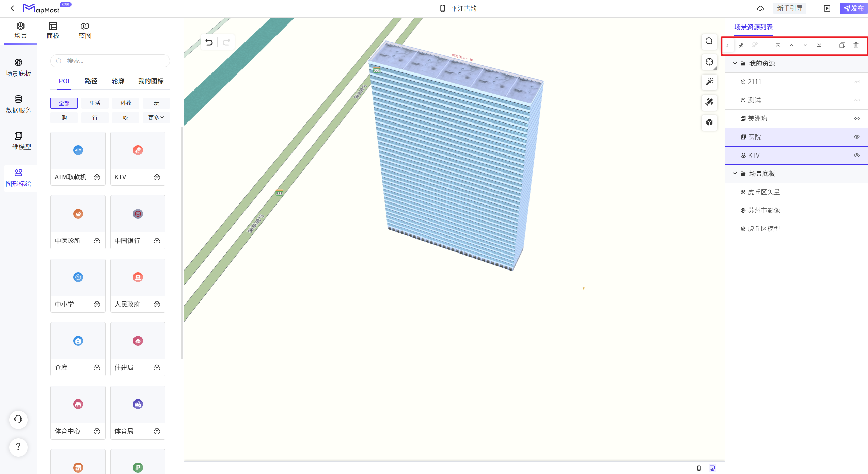Open 数据服务 sidebar section
This screenshot has height=474, width=868.
(x=18, y=104)
